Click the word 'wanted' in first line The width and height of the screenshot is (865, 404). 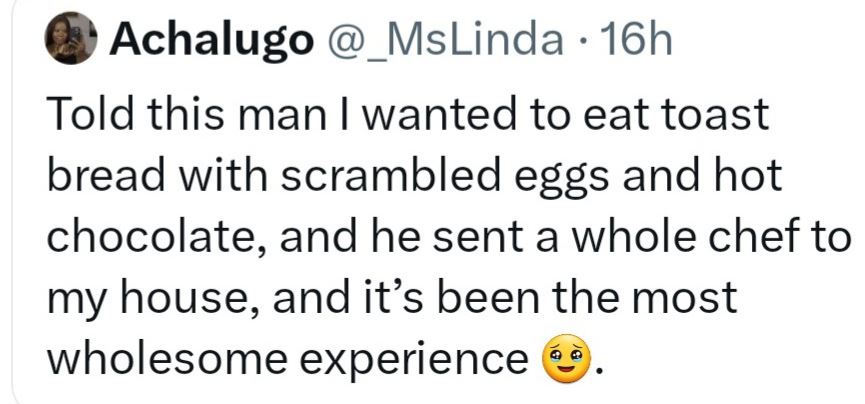pos(397,116)
